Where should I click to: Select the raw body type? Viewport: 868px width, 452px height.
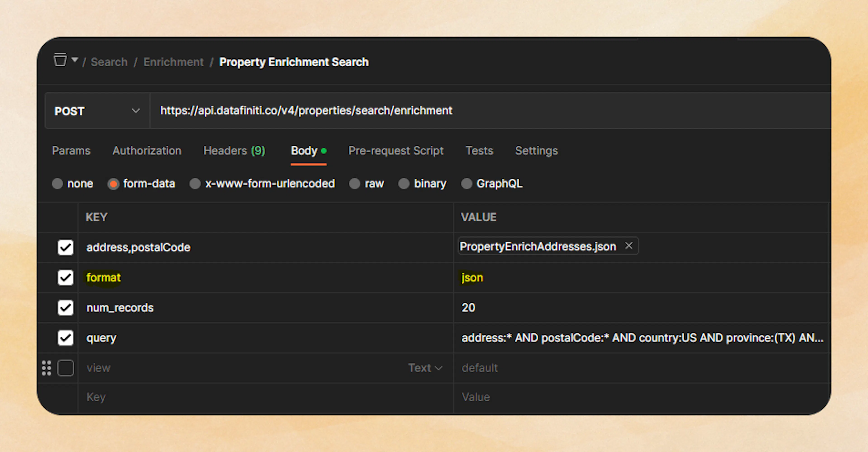[354, 184]
